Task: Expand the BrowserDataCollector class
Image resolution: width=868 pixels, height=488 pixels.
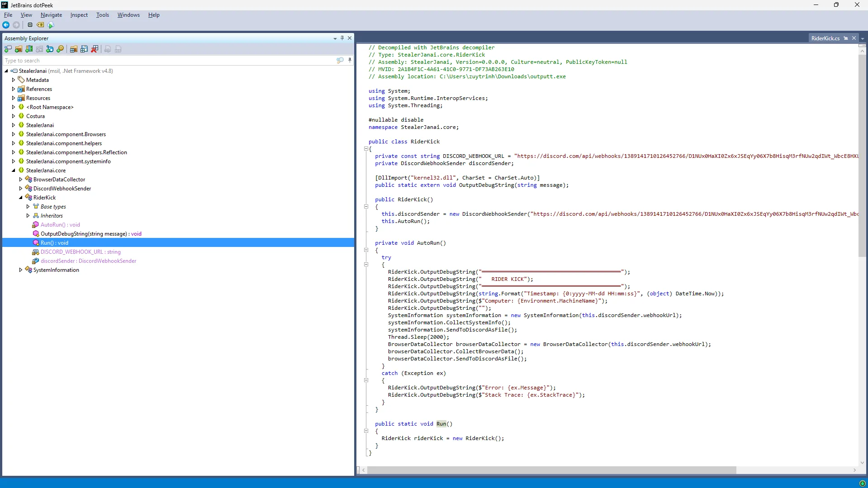Action: pyautogui.click(x=21, y=180)
